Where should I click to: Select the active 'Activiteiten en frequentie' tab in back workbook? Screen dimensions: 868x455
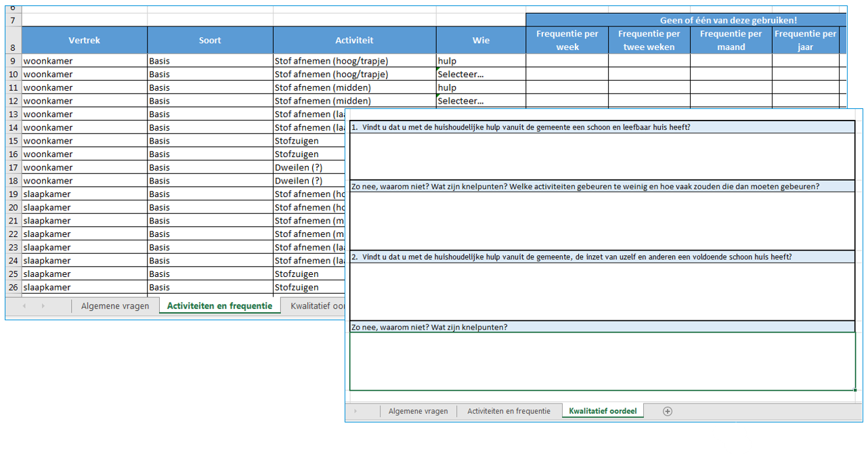pyautogui.click(x=219, y=306)
